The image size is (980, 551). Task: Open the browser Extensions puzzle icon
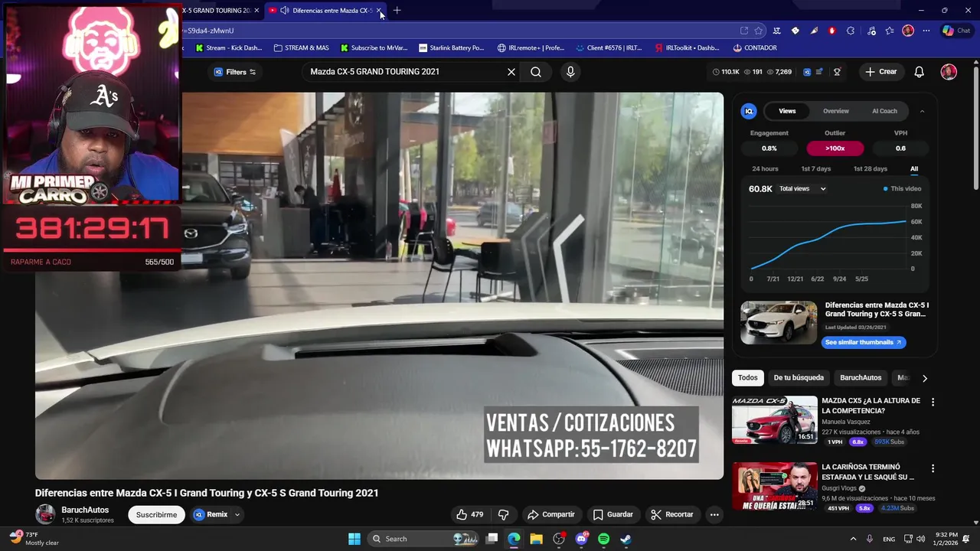click(x=851, y=31)
